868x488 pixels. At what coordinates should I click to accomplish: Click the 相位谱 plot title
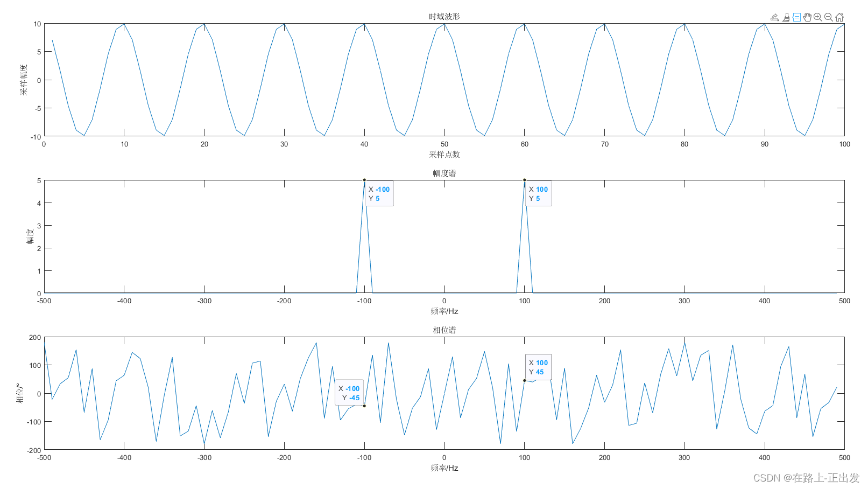pos(444,330)
